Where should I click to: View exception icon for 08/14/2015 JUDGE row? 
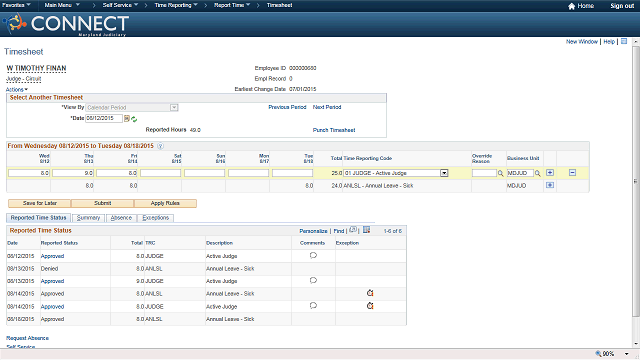tap(370, 306)
